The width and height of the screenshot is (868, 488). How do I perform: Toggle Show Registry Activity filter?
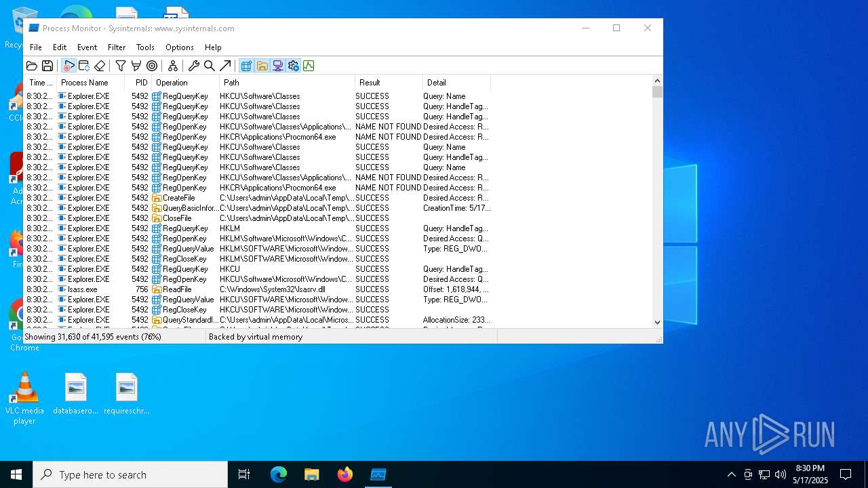click(246, 66)
